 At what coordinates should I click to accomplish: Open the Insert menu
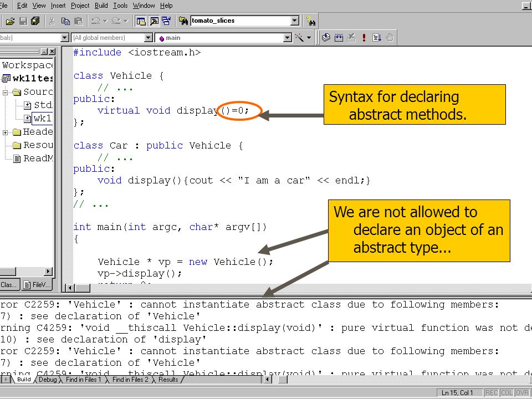[58, 6]
